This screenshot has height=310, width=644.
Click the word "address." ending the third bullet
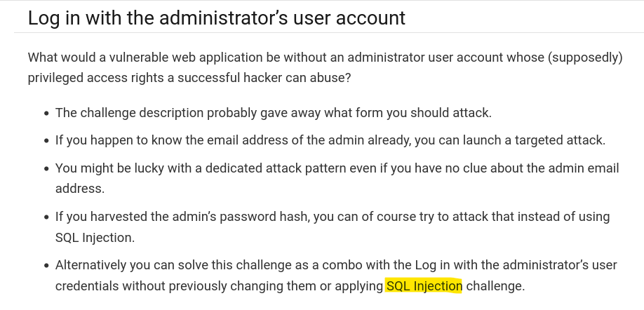(79, 189)
